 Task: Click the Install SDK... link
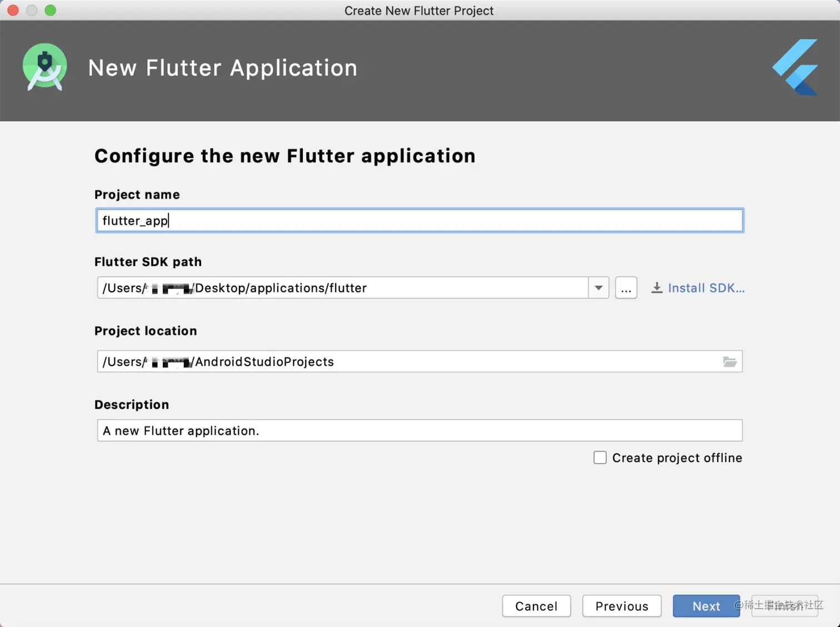706,288
